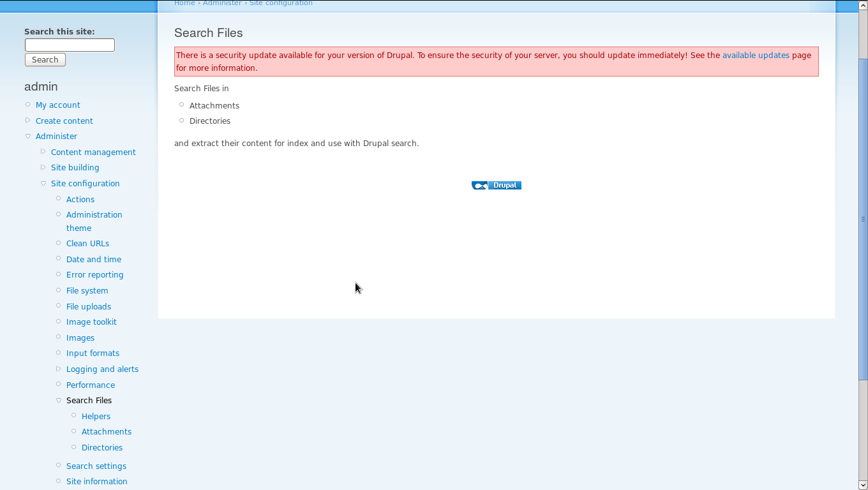Collapse the Site configuration menu arrow
The height and width of the screenshot is (490, 868).
pyautogui.click(x=43, y=184)
